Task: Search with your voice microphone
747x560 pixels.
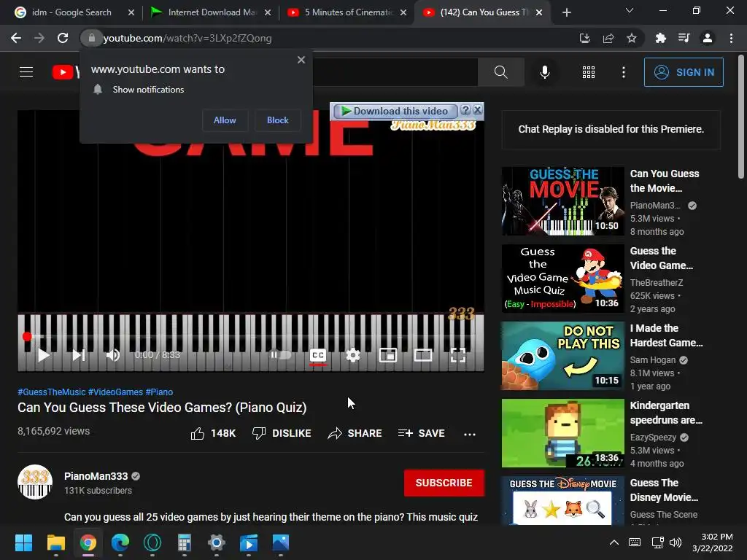Action: tap(545, 72)
